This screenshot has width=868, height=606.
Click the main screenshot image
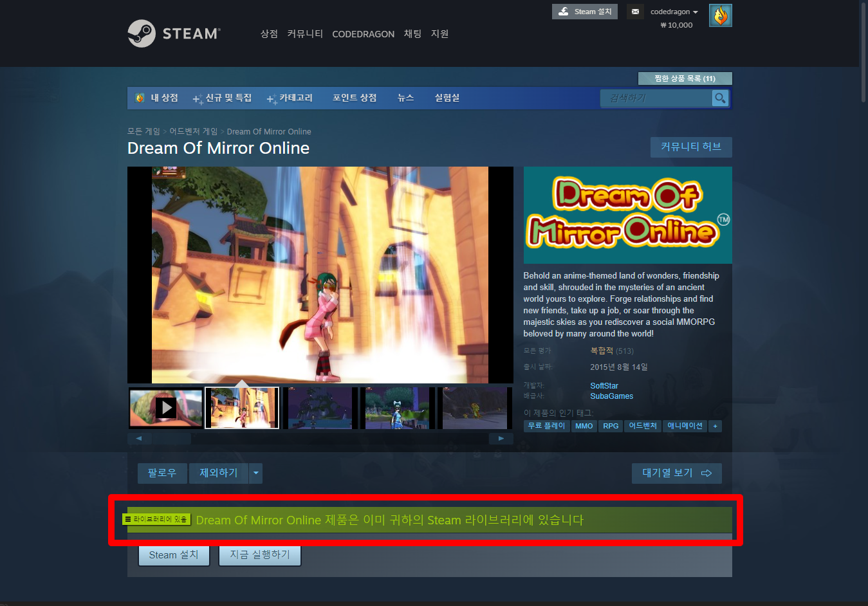pyautogui.click(x=320, y=275)
